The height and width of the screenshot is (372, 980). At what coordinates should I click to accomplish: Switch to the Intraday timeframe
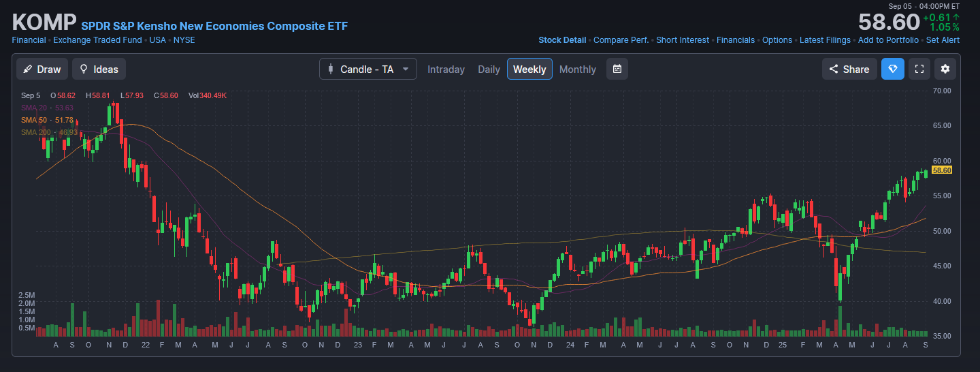coord(446,69)
